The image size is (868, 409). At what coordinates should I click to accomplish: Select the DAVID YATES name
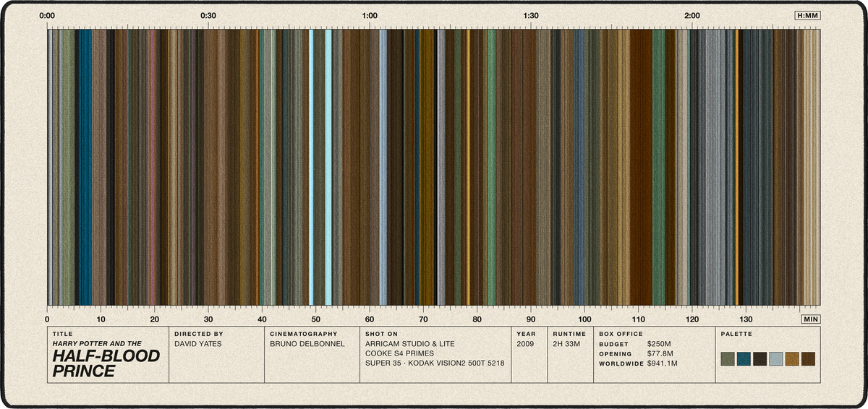tap(198, 344)
